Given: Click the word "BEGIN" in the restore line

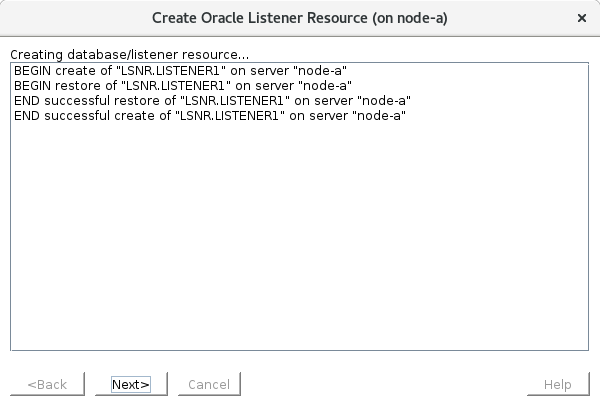Looking at the screenshot, I should (32, 86).
